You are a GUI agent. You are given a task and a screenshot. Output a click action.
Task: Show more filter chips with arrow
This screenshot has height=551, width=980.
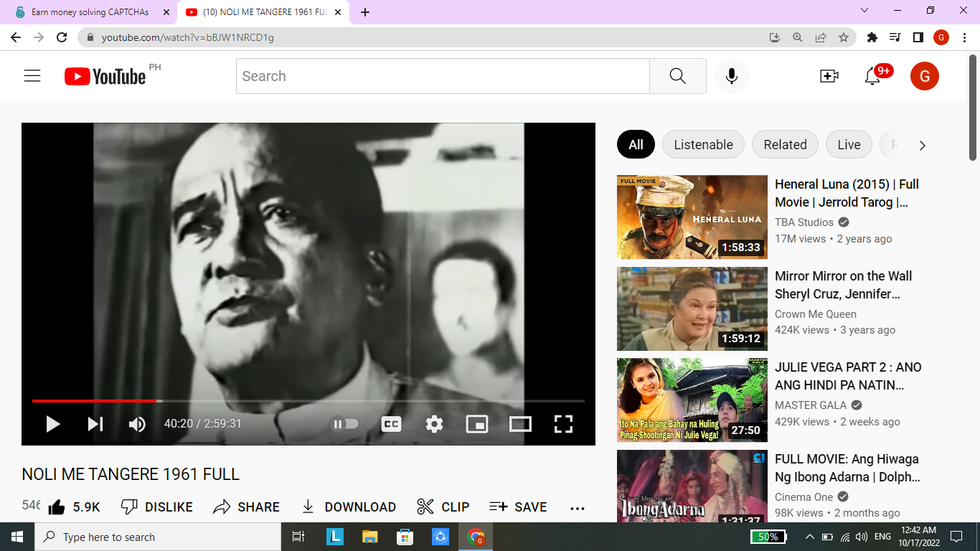(x=923, y=146)
